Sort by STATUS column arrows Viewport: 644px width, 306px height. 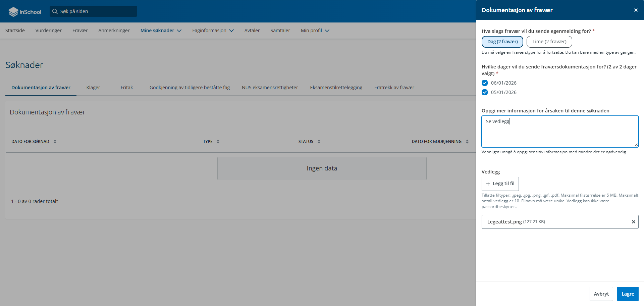[x=319, y=142]
